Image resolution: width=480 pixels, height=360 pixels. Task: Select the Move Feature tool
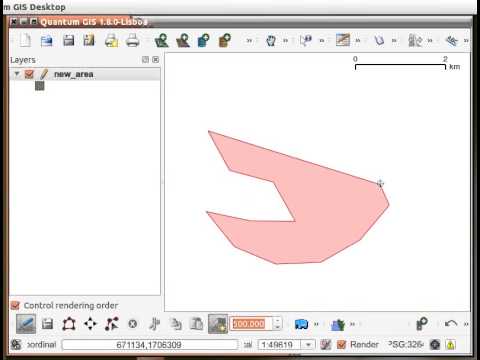coord(90,324)
